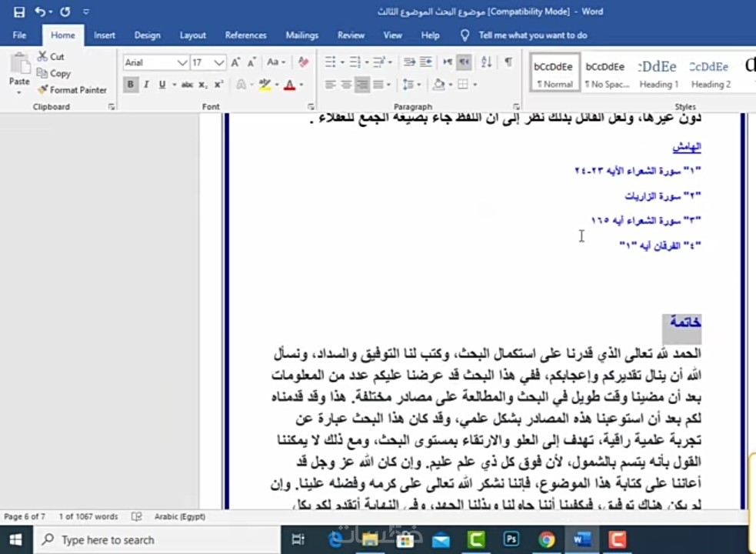Toggle show paragraph marks ¶
The width and height of the screenshot is (756, 554).
click(x=508, y=62)
